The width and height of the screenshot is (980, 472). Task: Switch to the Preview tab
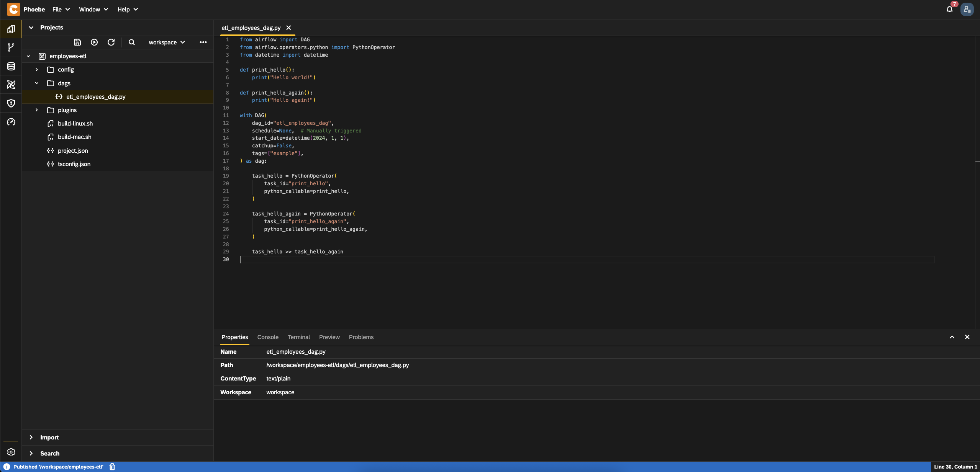coord(329,337)
